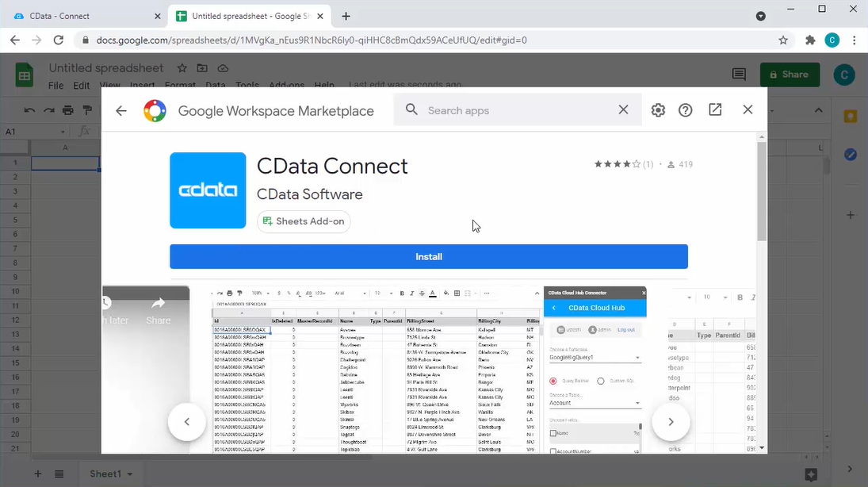The image size is (868, 487).
Task: Open Marketplace settings via the gear icon
Action: pos(658,110)
